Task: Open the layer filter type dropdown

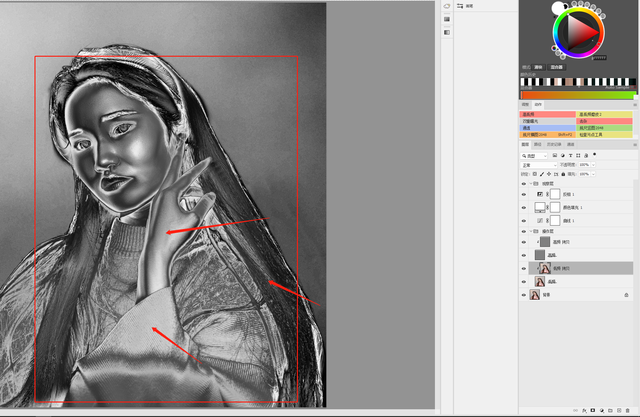Action: (534, 156)
